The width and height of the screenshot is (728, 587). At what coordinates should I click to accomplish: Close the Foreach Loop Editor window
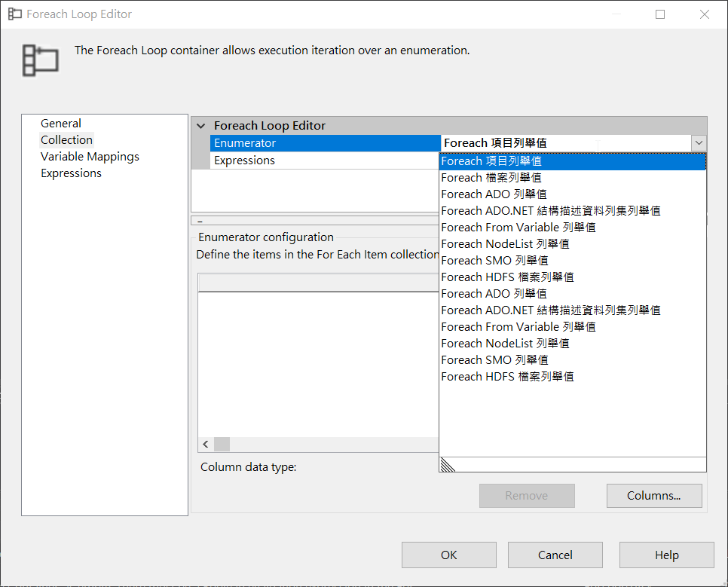[x=704, y=14]
